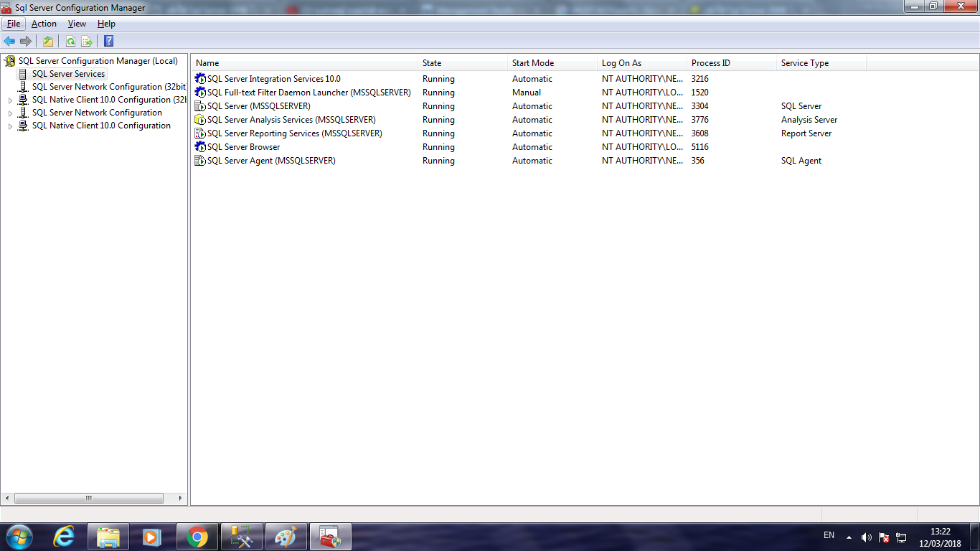
Task: Click the icon of the SQL Server Browser service
Action: [200, 147]
